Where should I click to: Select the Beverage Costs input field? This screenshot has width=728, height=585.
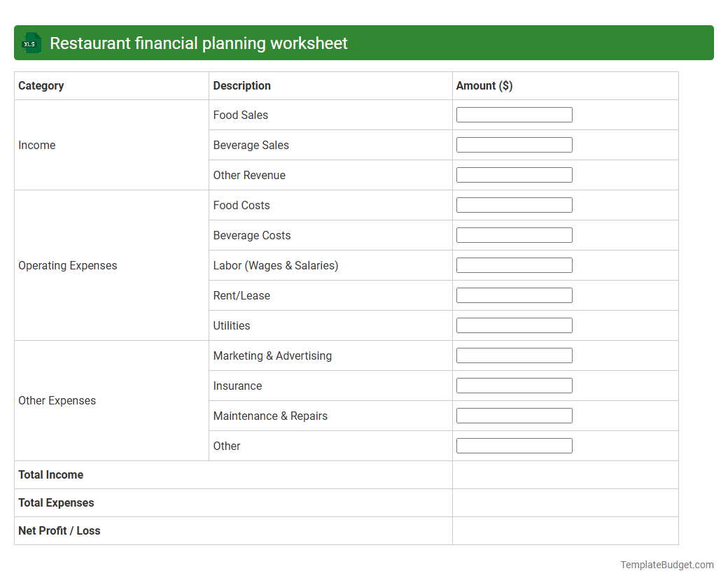click(x=514, y=234)
